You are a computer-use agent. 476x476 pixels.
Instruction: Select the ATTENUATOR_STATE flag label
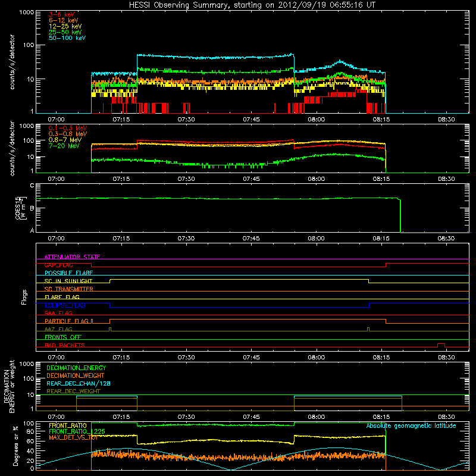72,257
